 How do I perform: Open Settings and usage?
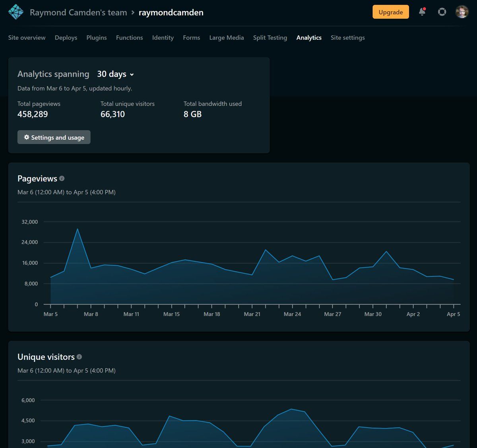(54, 137)
